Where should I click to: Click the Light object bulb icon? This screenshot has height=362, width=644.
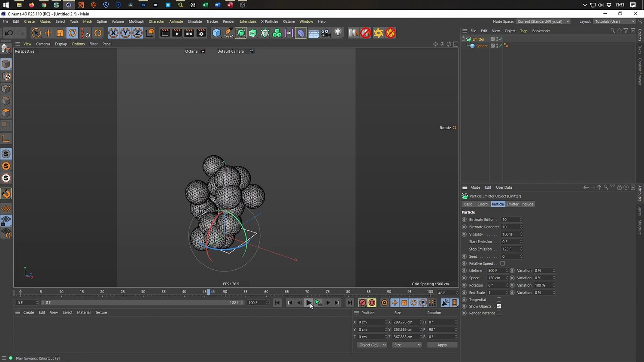[x=338, y=33]
